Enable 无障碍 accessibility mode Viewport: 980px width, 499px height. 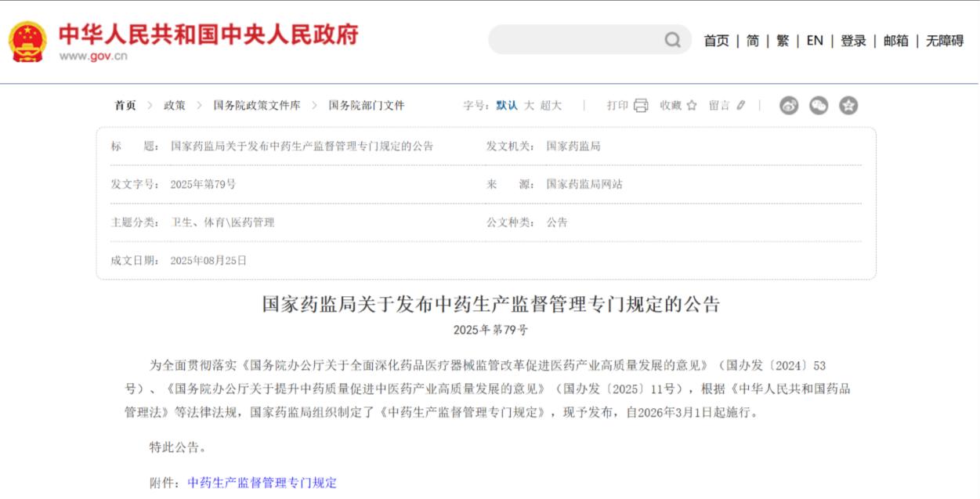945,41
